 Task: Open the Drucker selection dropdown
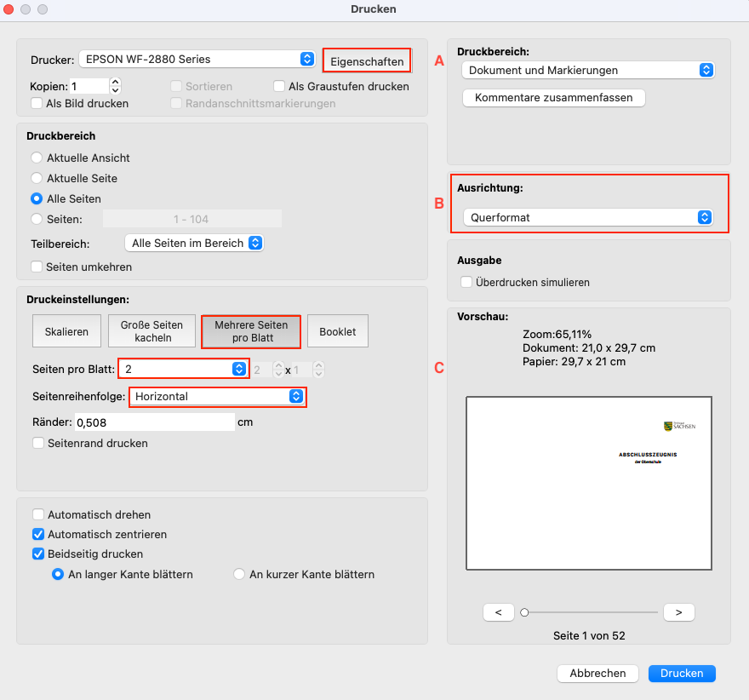(x=197, y=59)
